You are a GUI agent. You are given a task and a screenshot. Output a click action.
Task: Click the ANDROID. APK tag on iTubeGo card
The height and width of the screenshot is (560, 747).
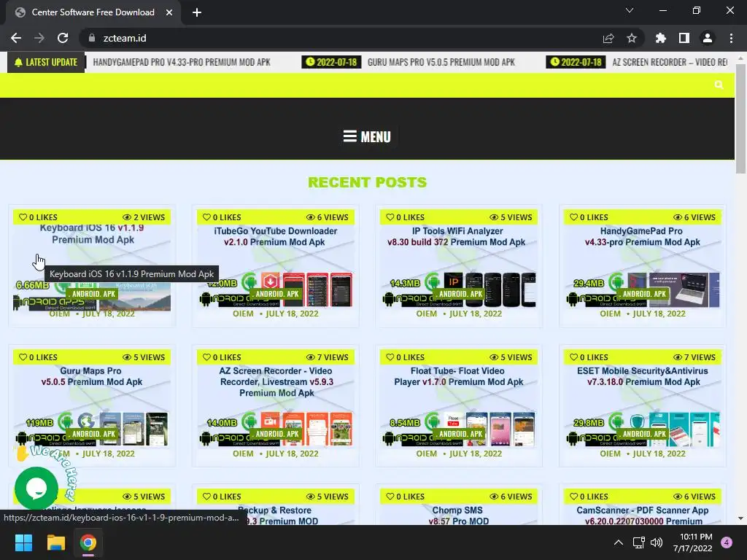pyautogui.click(x=276, y=294)
